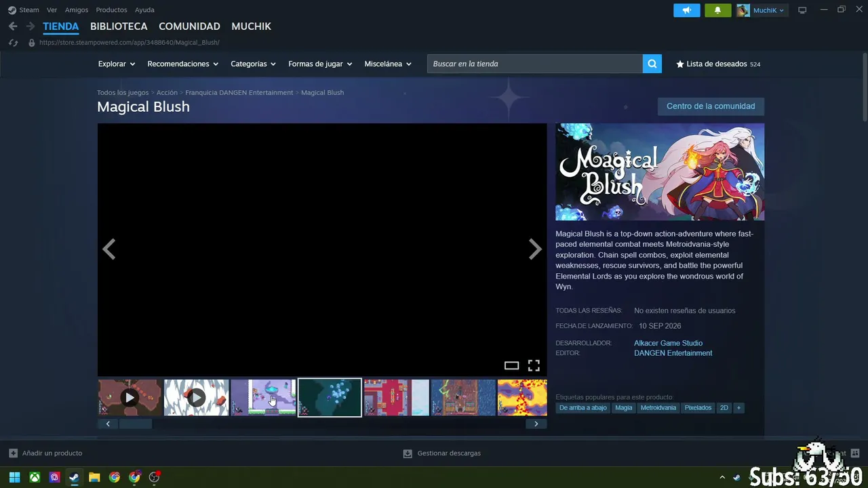868x488 pixels.
Task: Open the Windows Start menu
Action: click(x=14, y=477)
